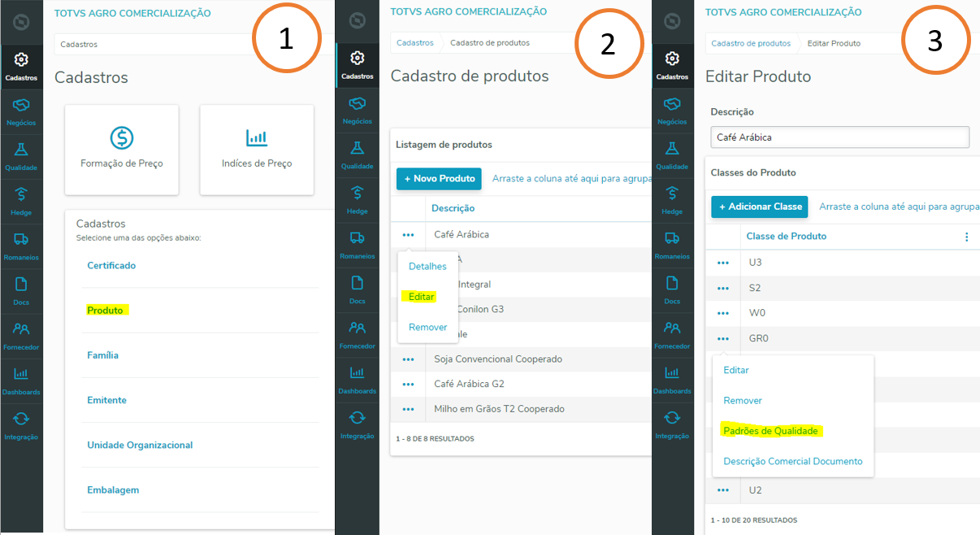Open the Família registration option
The image size is (980, 535).
point(102,355)
